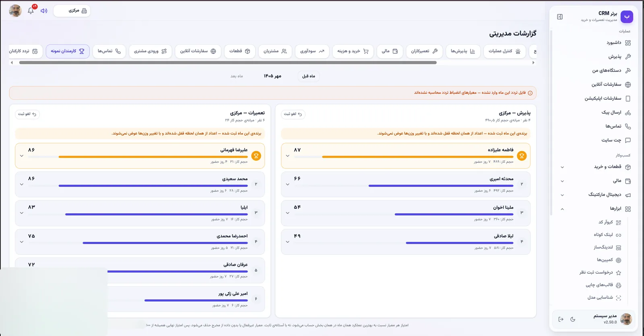Toggle sound with the speaker icon

coord(44,11)
